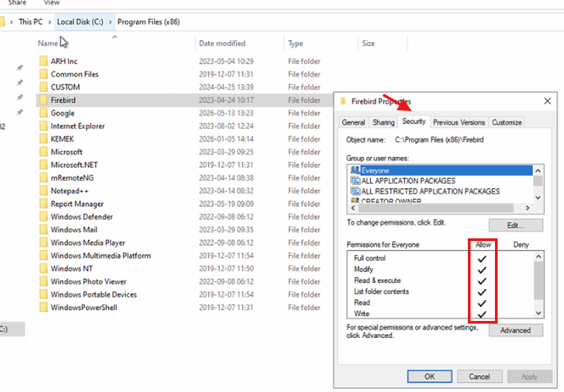564x392 pixels.
Task: Click the group list scroll up arrow
Action: coord(538,171)
